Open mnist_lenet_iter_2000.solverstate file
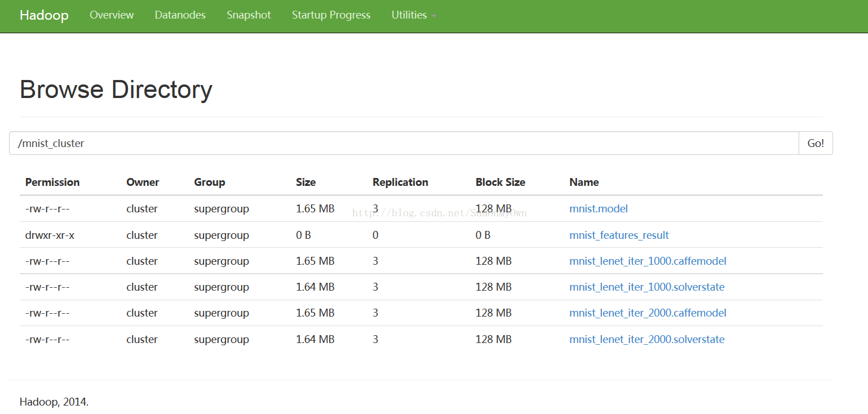 click(x=647, y=339)
